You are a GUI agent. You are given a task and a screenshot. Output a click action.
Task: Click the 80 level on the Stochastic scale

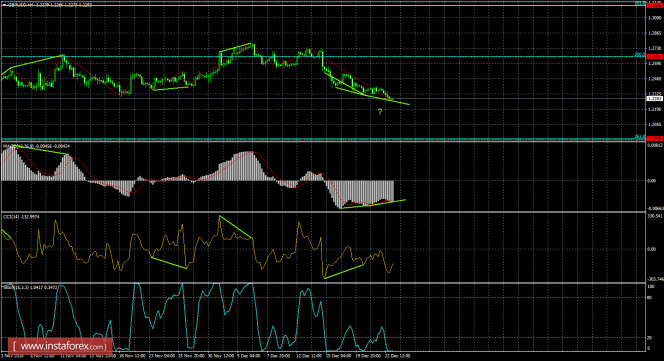click(x=650, y=297)
